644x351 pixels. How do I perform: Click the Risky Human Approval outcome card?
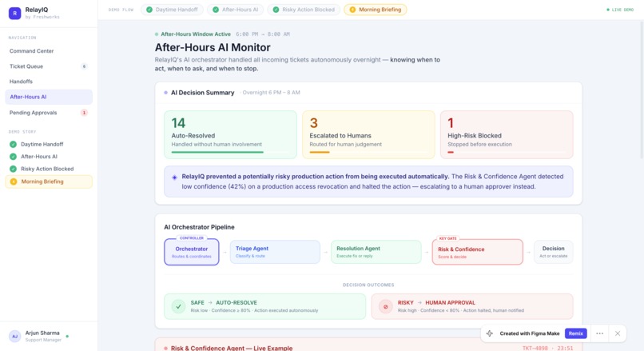(472, 306)
